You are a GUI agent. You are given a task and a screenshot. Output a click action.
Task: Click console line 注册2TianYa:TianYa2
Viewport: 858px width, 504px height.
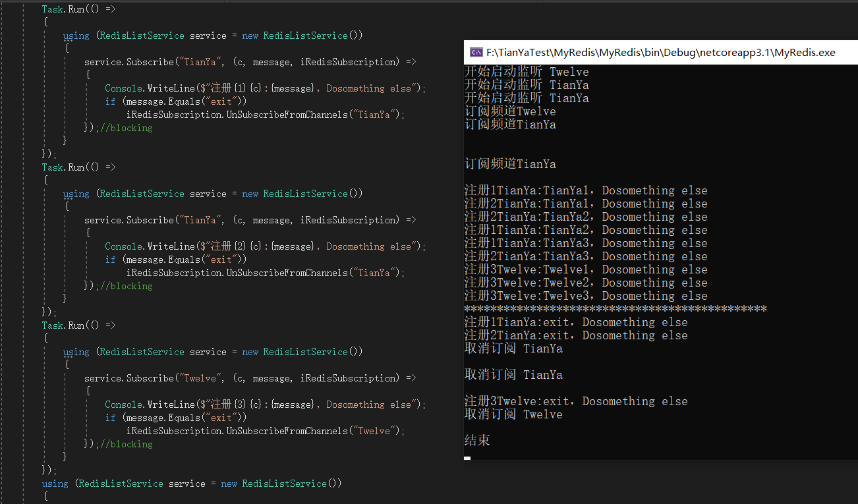click(586, 217)
